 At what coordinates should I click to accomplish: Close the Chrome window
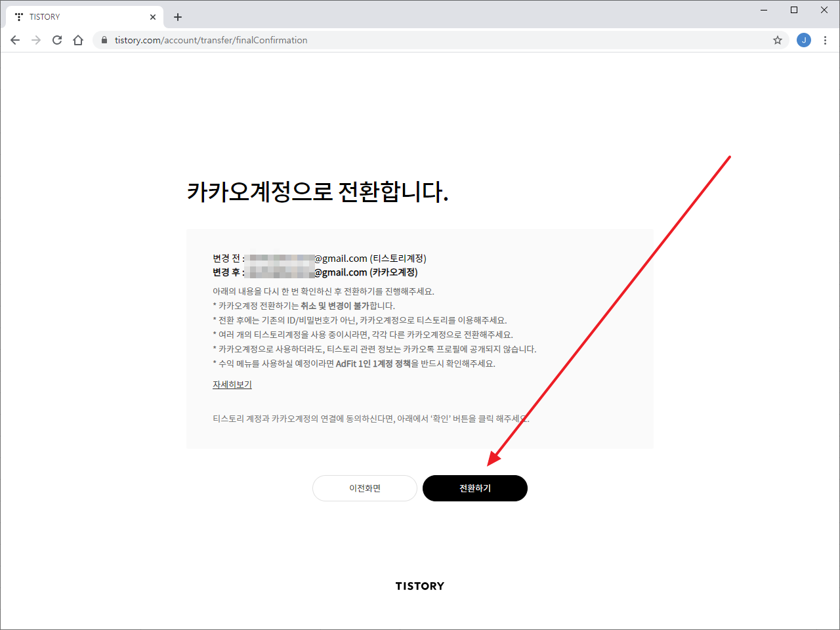coord(824,10)
